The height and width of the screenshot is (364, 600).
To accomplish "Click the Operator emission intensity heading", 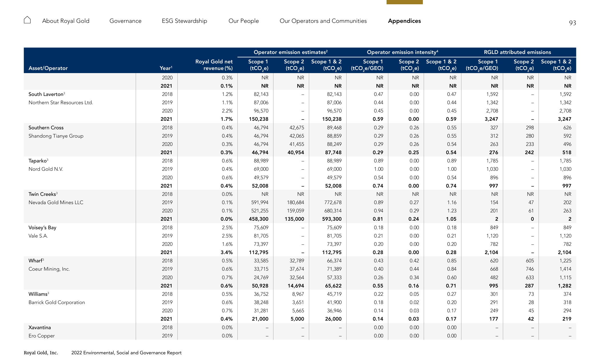I will [x=402, y=52].
